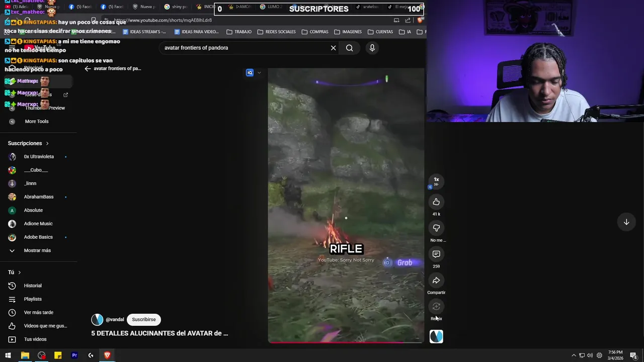Image resolution: width=644 pixels, height=362 pixels.
Task: Change the 1x playback speed
Action: (x=436, y=181)
